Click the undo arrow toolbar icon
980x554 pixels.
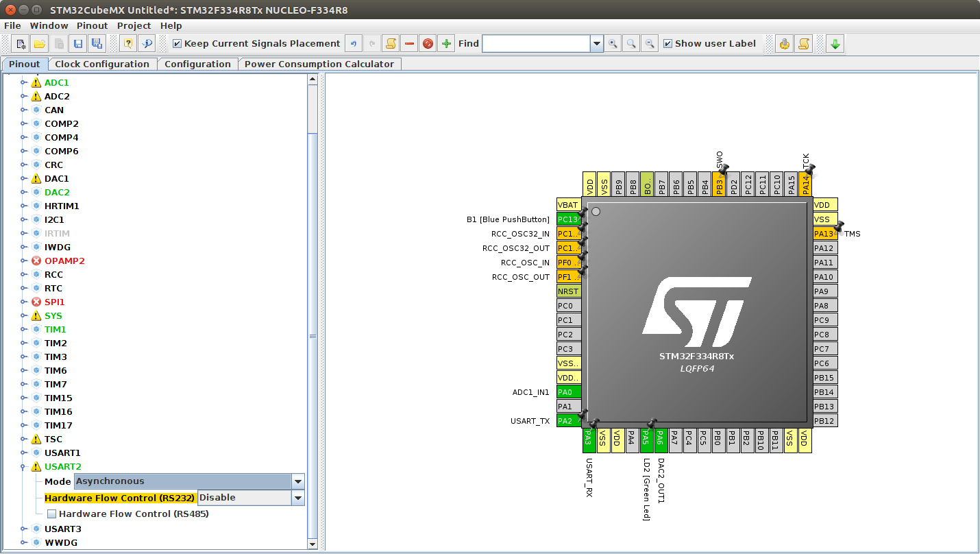tap(354, 44)
